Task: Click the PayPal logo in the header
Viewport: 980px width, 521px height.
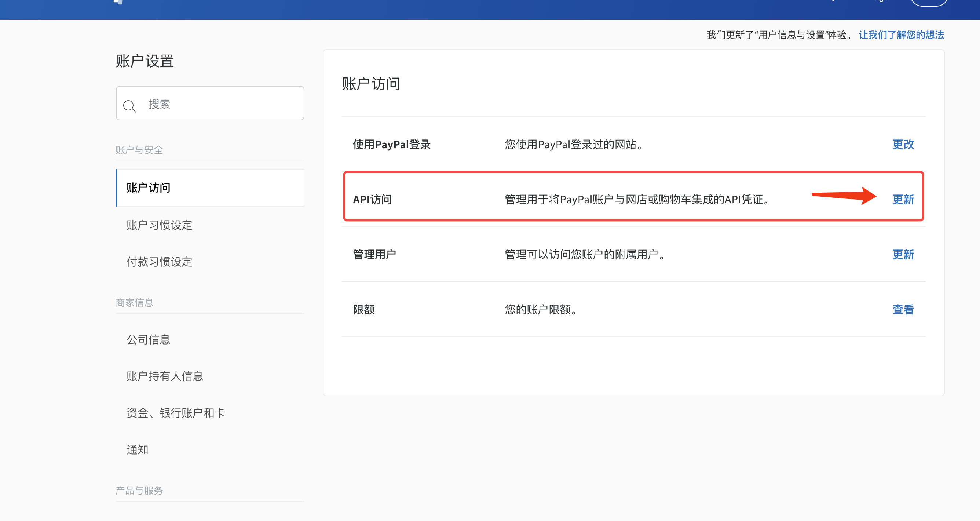Action: pos(119,2)
